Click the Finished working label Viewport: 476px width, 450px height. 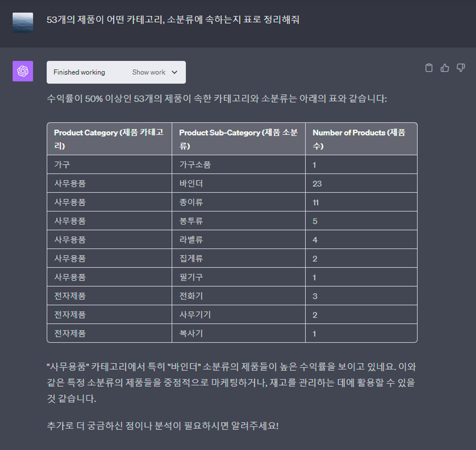click(x=79, y=72)
